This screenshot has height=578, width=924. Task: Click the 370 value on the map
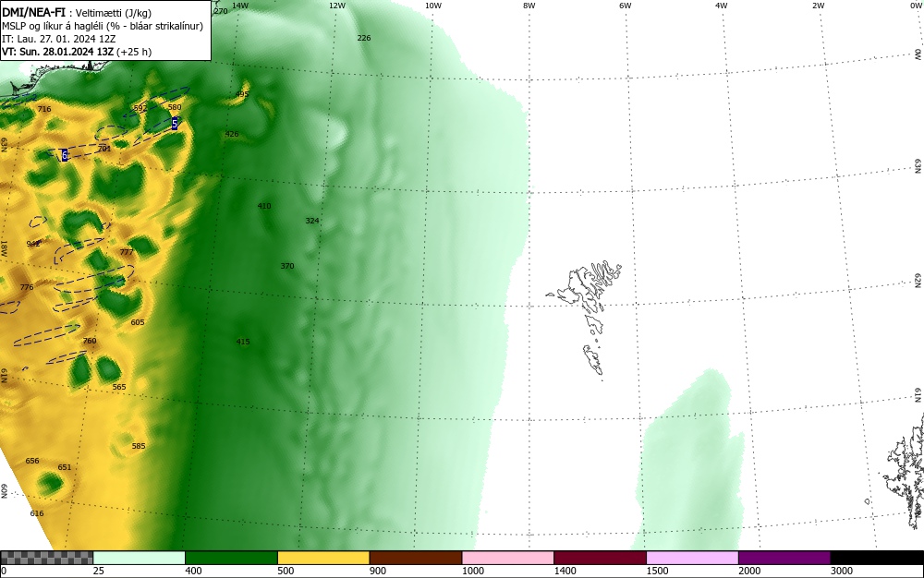(287, 266)
